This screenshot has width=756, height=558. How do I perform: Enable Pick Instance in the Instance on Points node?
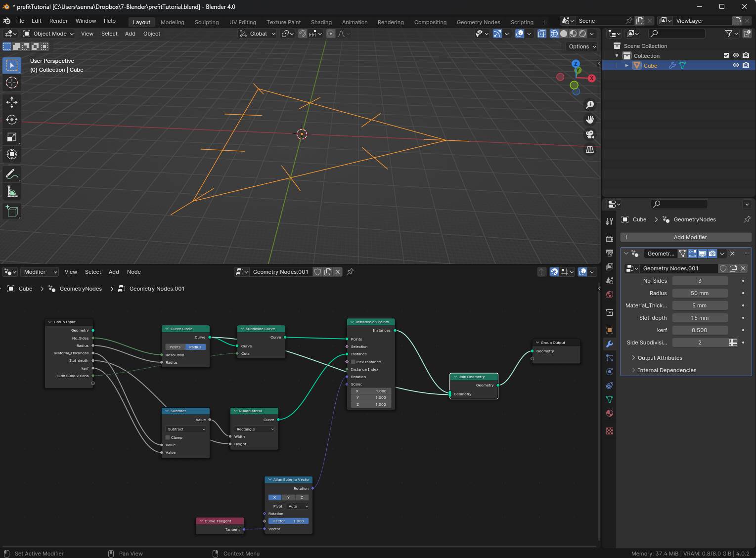[353, 362]
